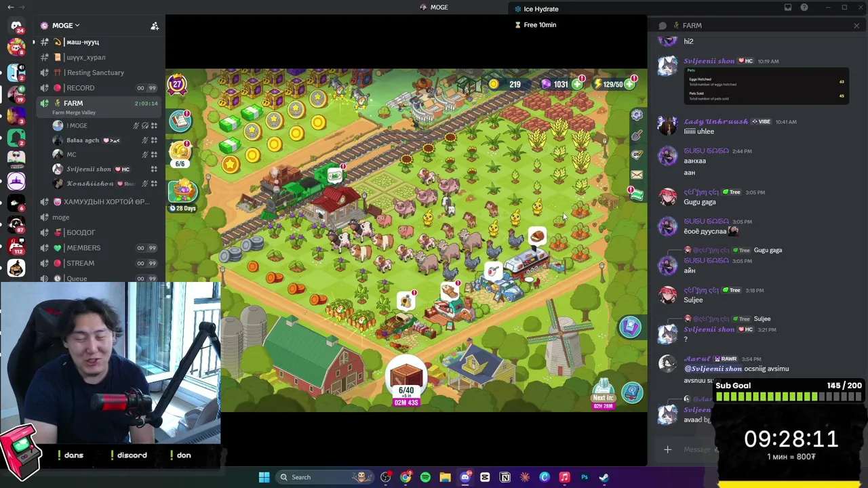Select Svljeenii shon in the voice channel list
The image size is (868, 488).
click(105, 169)
